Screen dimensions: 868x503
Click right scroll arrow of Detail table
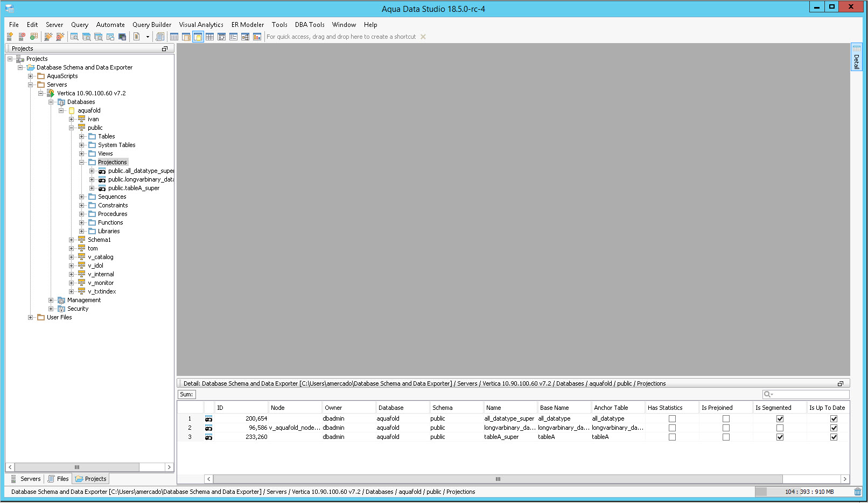coord(845,479)
